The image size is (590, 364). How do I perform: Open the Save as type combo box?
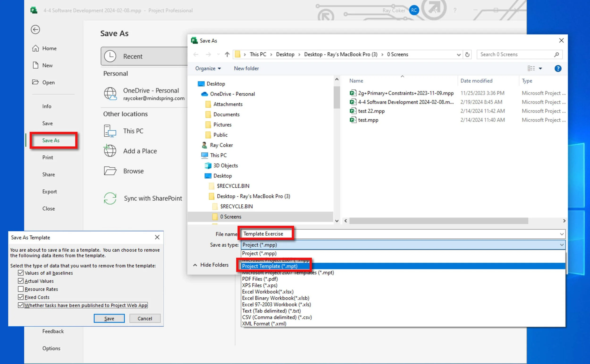[403, 245]
